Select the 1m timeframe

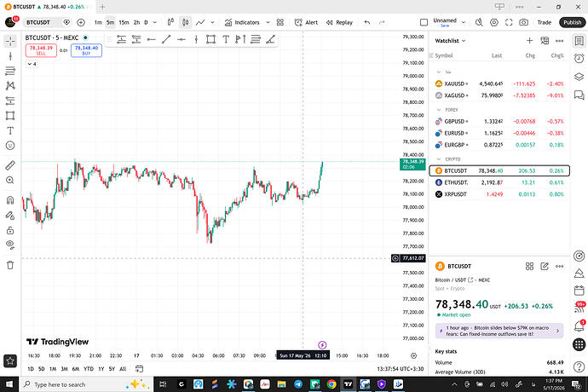tap(98, 22)
